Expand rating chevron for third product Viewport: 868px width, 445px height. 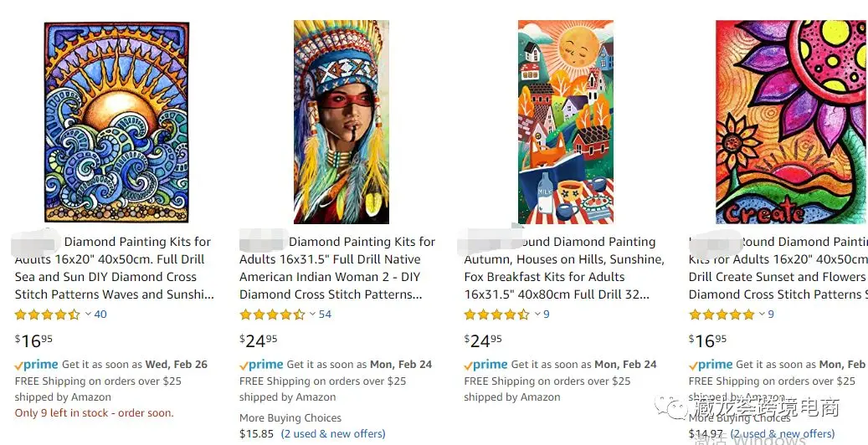pos(537,315)
